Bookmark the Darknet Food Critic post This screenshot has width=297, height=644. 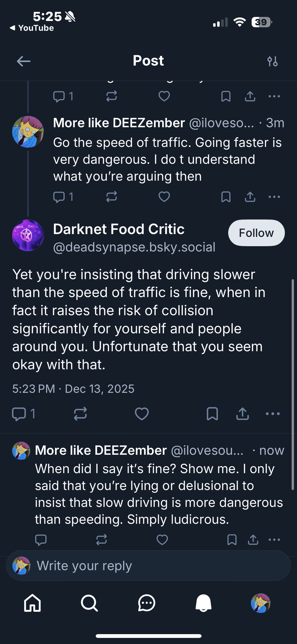[x=212, y=414]
